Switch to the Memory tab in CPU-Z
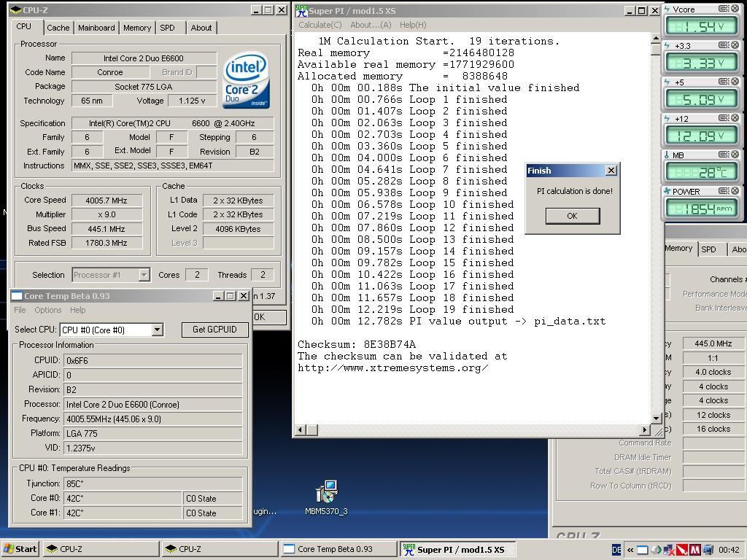 point(136,28)
